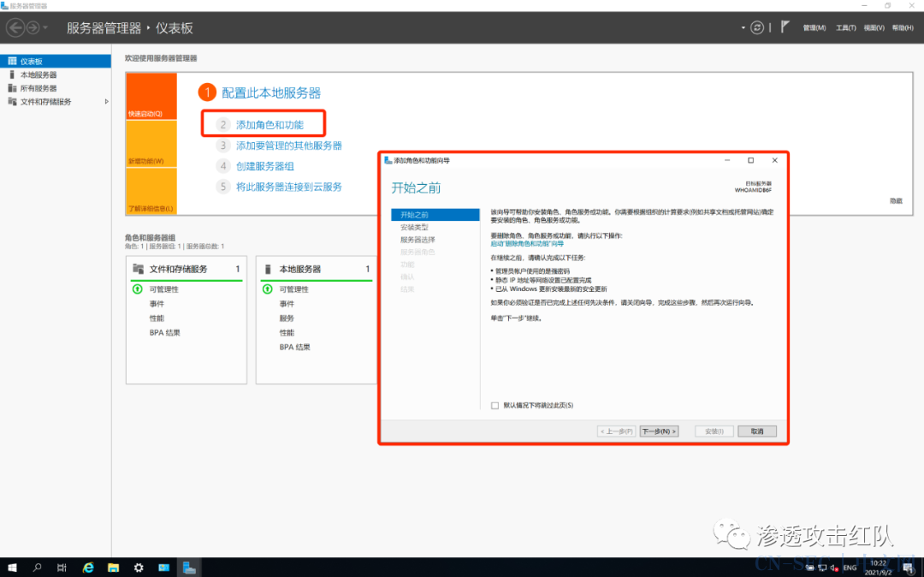This screenshot has width=924, height=577.
Task: Open 性能 in the 本地服务器 tile
Action: [287, 332]
